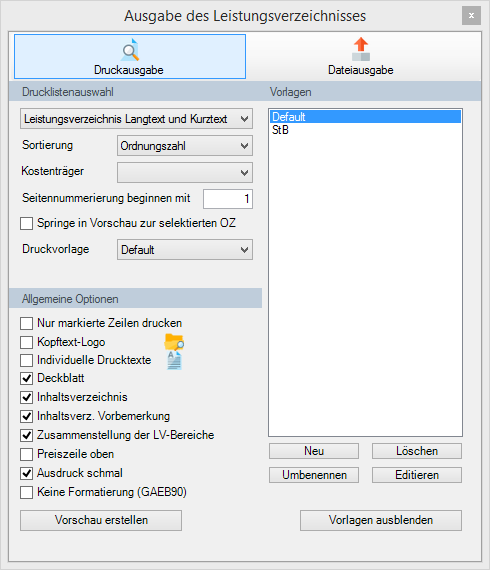Select the Default template in Vorlagen list
The width and height of the screenshot is (490, 570).
[365, 117]
